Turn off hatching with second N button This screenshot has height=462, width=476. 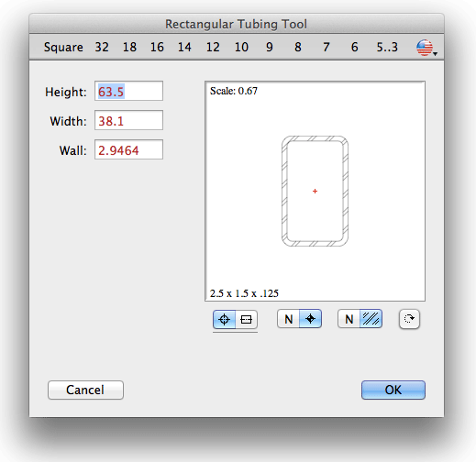tap(349, 319)
